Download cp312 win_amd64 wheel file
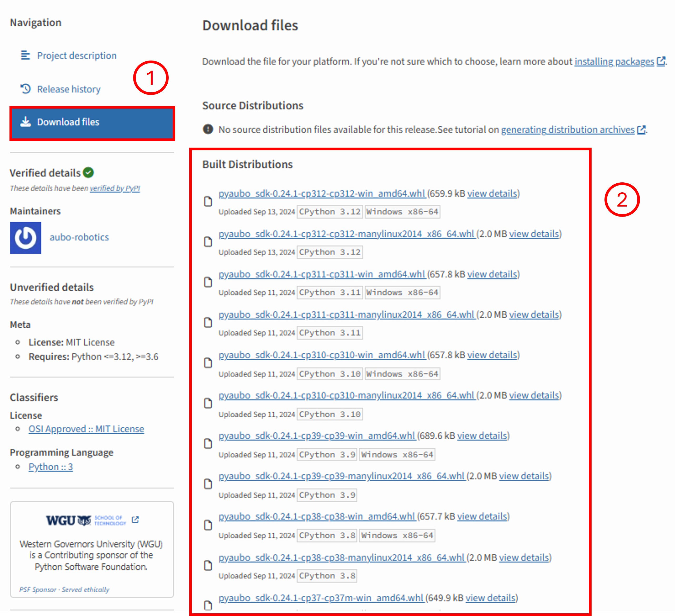Viewport: 675px width, 616px height. click(322, 193)
